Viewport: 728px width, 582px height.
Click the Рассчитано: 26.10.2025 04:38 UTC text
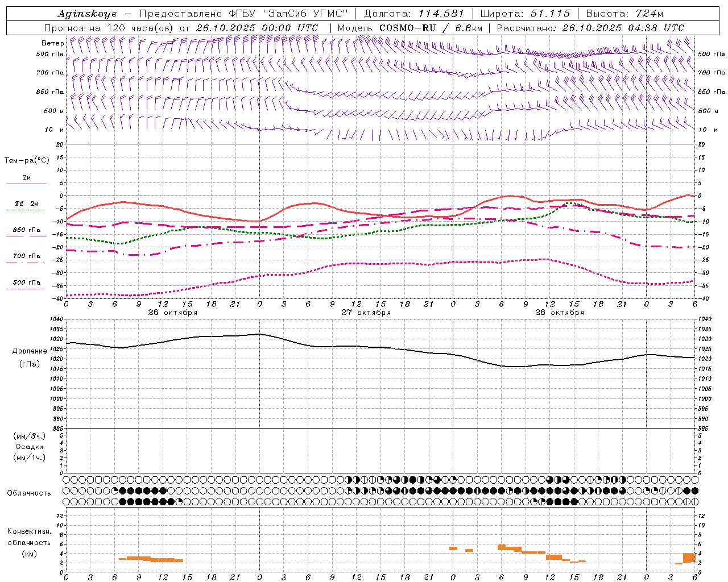click(x=590, y=28)
